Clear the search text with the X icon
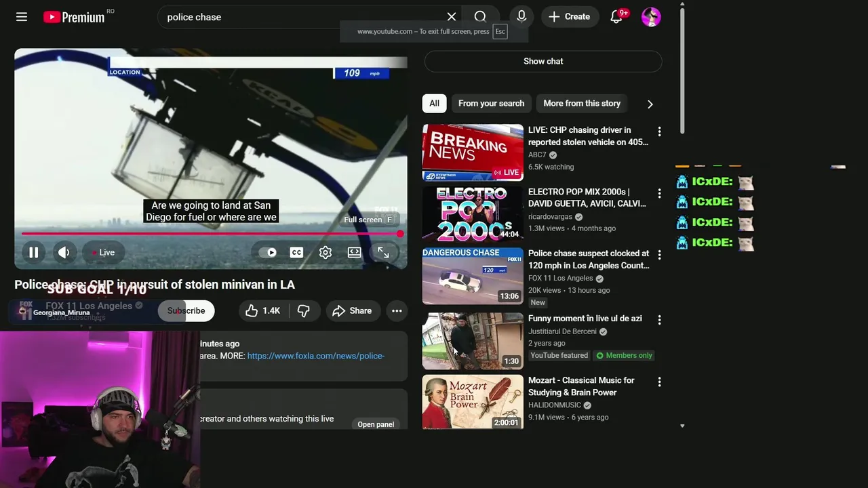 point(452,17)
